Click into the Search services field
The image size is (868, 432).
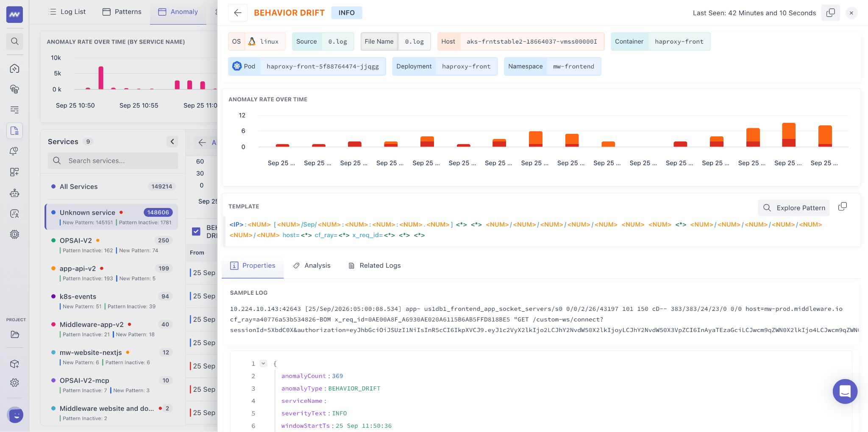113,161
